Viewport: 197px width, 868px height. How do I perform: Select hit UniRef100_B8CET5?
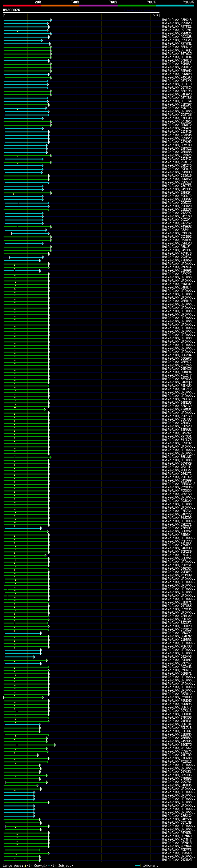click(x=177, y=745)
